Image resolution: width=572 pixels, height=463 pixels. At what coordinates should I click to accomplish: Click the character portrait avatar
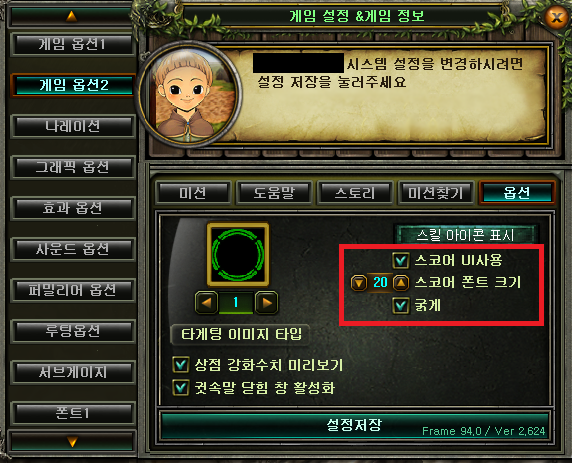coord(188,94)
